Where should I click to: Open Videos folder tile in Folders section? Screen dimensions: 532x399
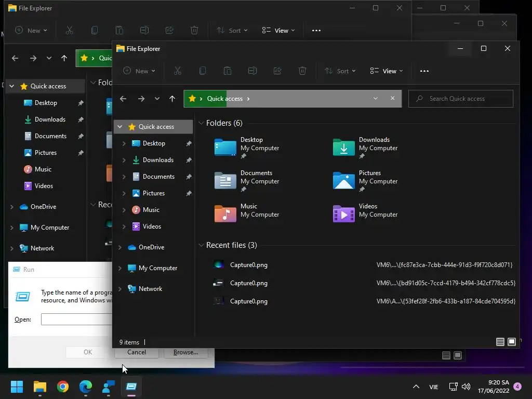[x=365, y=214]
